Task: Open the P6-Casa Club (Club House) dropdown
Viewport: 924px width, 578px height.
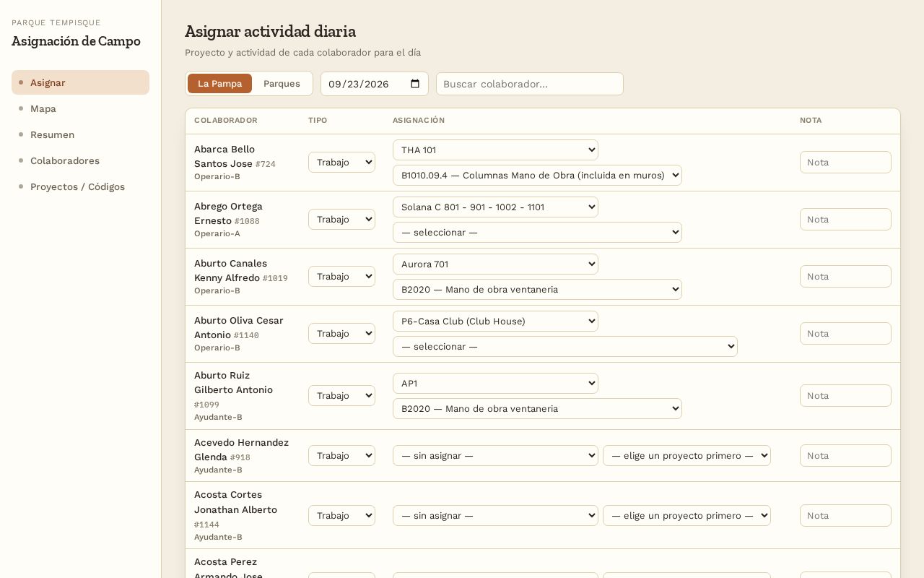Action: pos(495,321)
